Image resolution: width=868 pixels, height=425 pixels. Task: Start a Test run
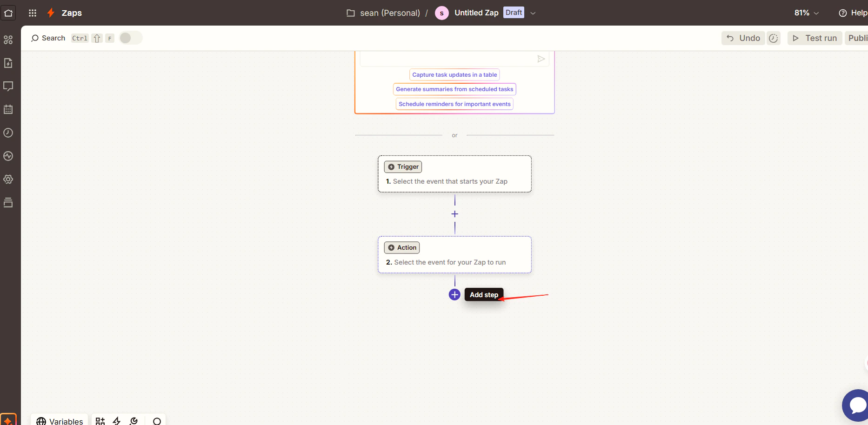click(x=815, y=38)
